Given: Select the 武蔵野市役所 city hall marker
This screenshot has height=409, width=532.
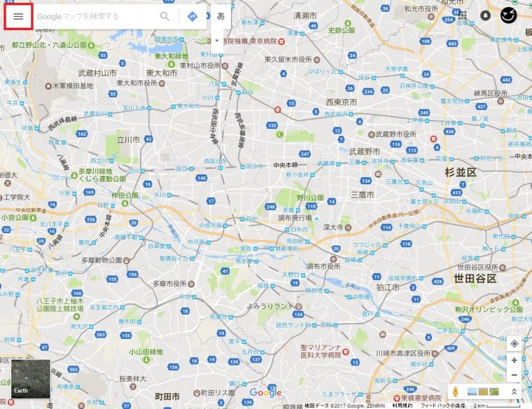Looking at the screenshot, I should pos(372,134).
